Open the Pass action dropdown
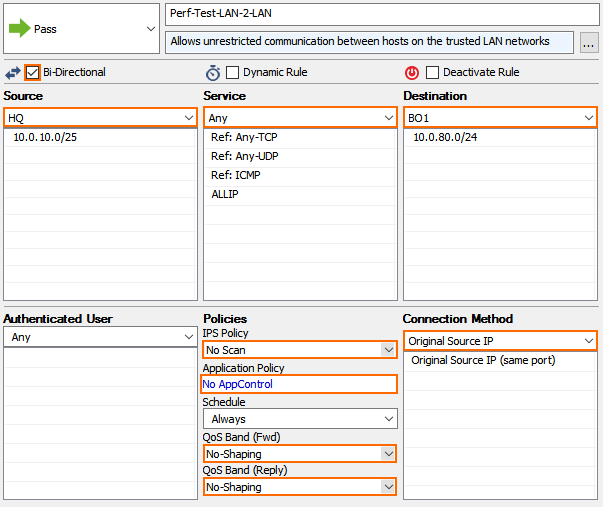The image size is (603, 507). (x=147, y=29)
